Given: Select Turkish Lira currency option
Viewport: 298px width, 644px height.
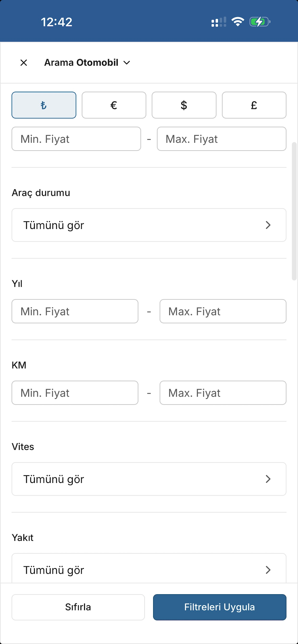Looking at the screenshot, I should click(x=44, y=105).
